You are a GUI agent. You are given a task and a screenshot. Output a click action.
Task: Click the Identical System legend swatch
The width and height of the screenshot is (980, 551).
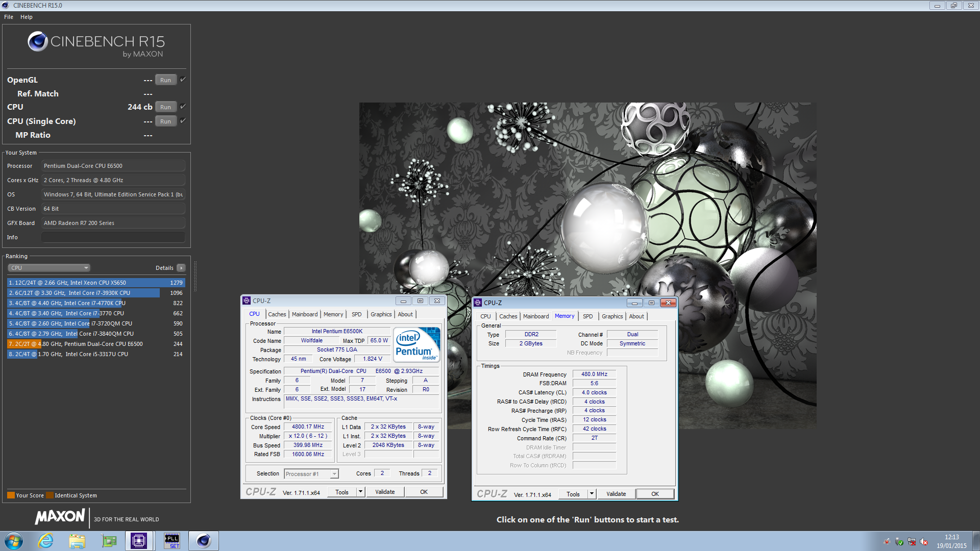click(x=50, y=495)
